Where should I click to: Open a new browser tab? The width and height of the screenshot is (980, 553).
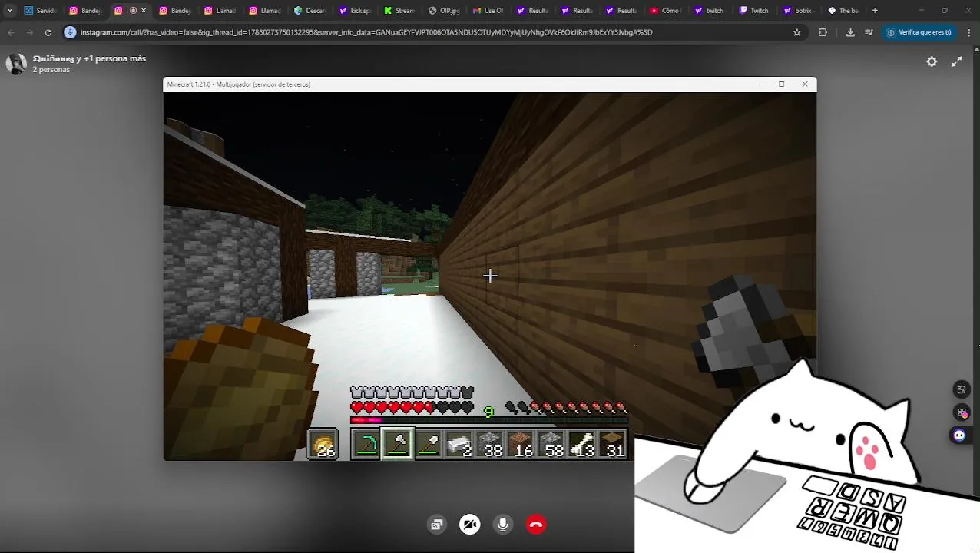click(x=875, y=11)
